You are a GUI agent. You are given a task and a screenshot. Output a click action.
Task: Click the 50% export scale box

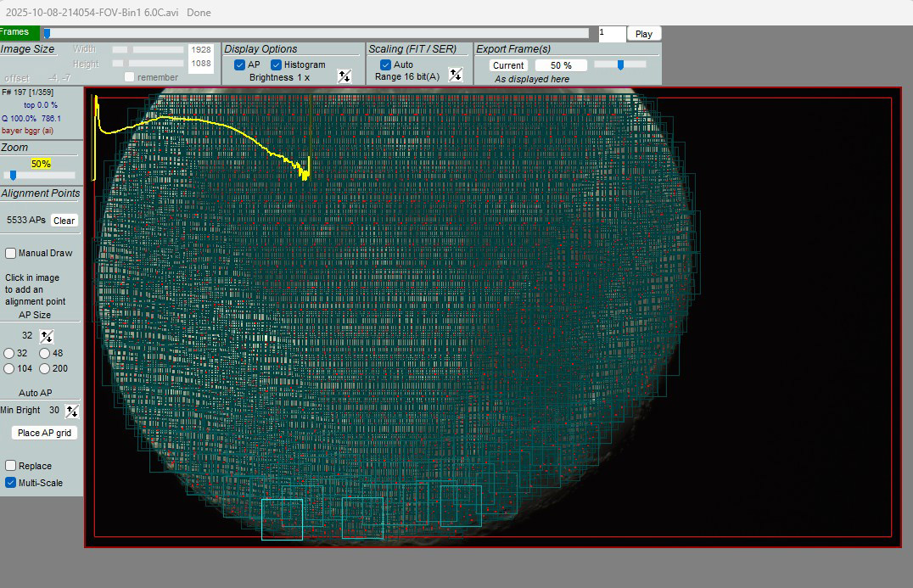(x=561, y=65)
